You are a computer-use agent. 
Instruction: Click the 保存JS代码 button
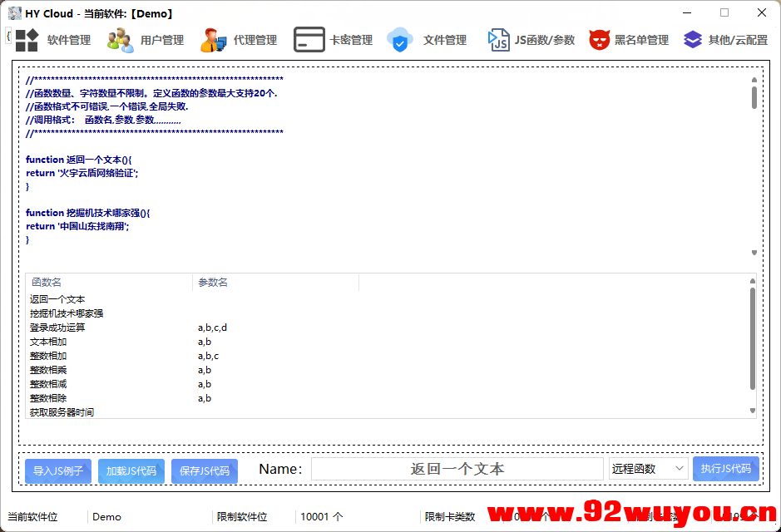click(204, 471)
